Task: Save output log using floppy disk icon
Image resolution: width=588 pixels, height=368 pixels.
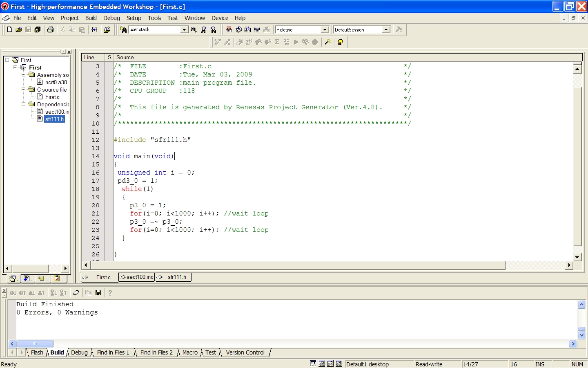Action: pos(98,292)
